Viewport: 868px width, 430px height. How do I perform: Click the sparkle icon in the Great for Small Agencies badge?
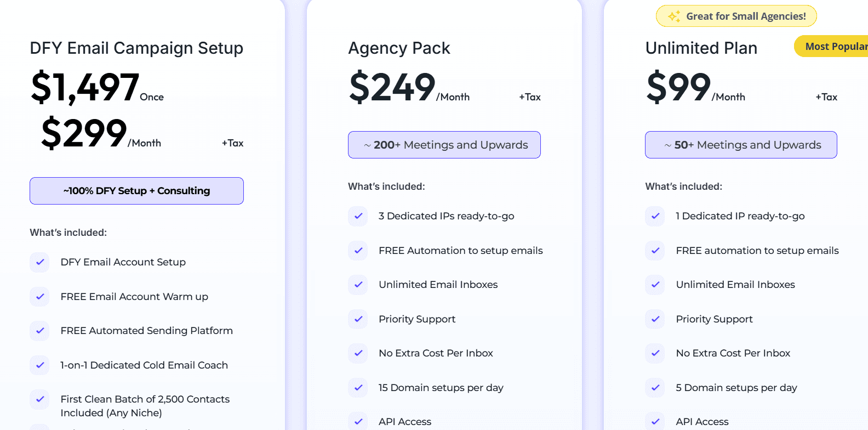[x=673, y=16]
